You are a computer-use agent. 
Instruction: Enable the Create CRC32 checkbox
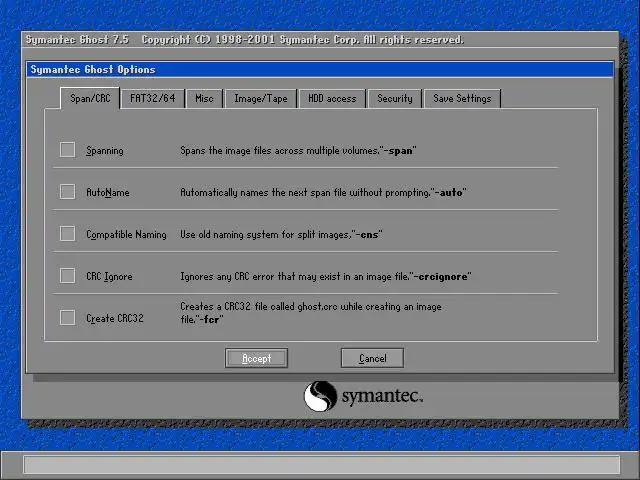(x=67, y=318)
